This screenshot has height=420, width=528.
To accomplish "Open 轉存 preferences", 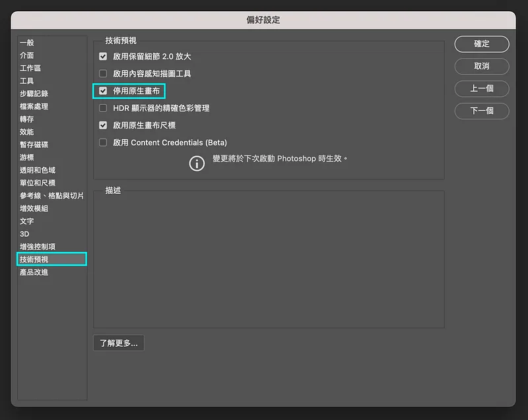I will [52, 119].
